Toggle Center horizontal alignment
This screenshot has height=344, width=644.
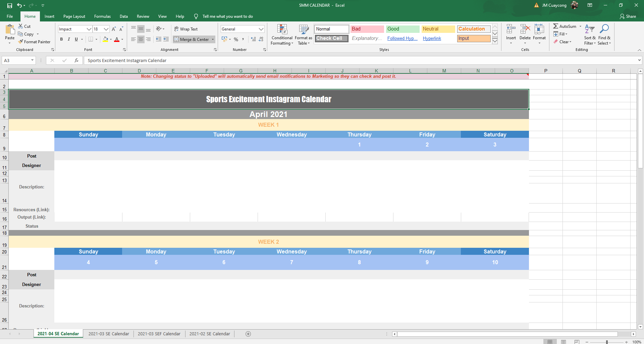[141, 39]
